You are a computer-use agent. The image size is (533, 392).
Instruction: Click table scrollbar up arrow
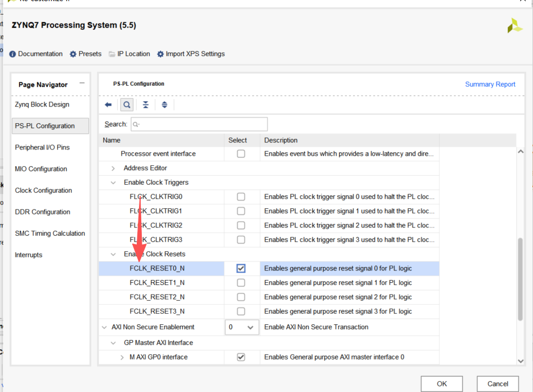(521, 152)
